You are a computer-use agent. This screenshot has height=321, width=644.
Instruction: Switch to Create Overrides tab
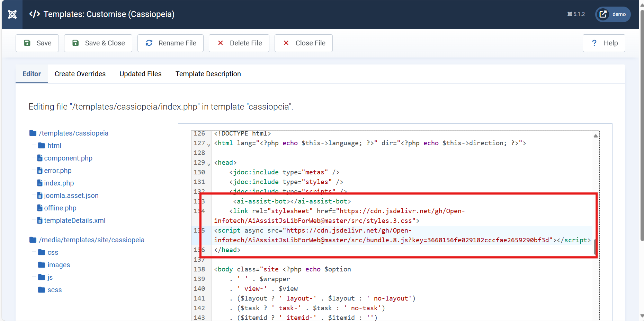pos(80,74)
